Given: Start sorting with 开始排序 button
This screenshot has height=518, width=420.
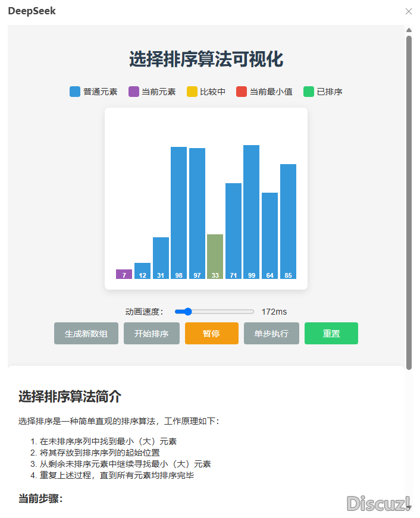Looking at the screenshot, I should 151,333.
